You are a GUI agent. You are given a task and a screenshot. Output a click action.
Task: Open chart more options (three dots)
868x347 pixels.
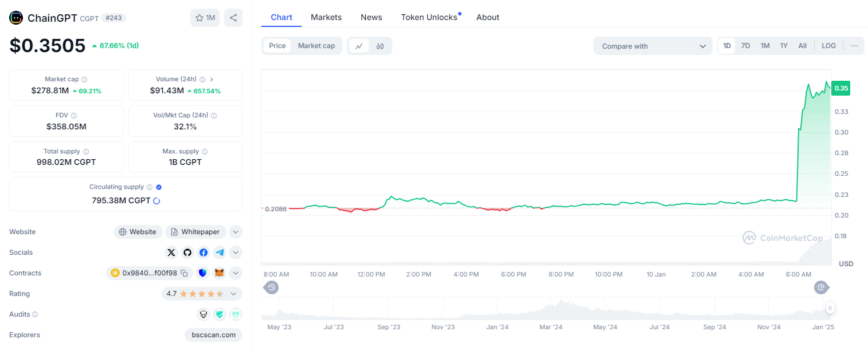(855, 46)
